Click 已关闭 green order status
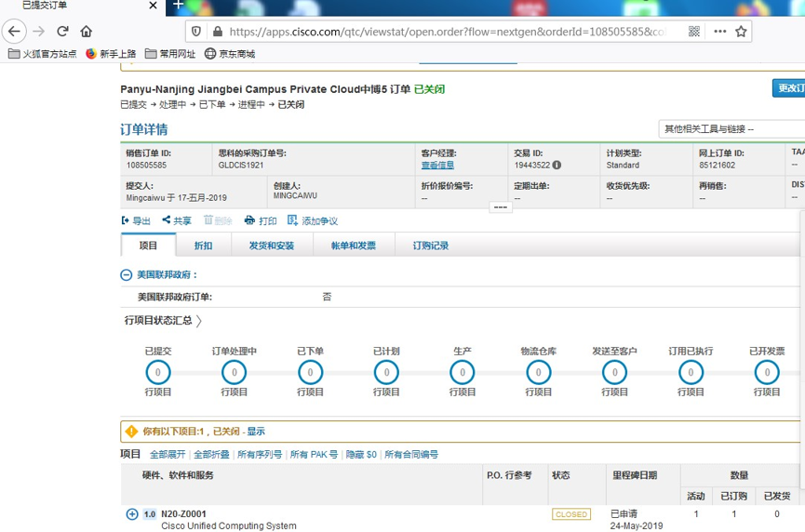The image size is (805, 532). (x=429, y=89)
